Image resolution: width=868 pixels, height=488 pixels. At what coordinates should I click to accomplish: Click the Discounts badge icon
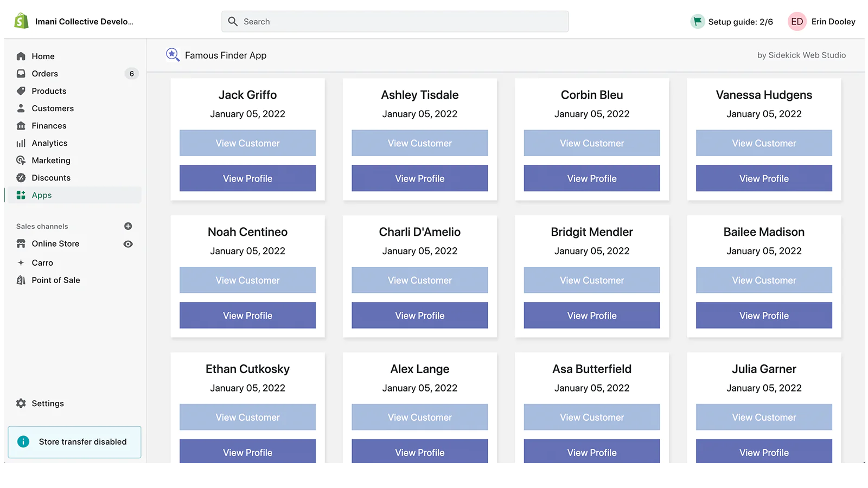coord(21,178)
